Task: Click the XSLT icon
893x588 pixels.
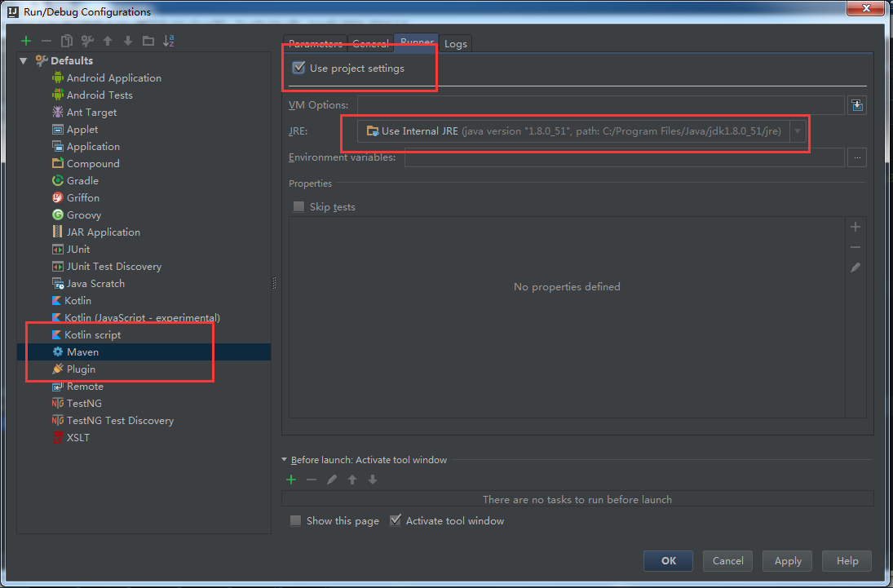Action: 58,438
